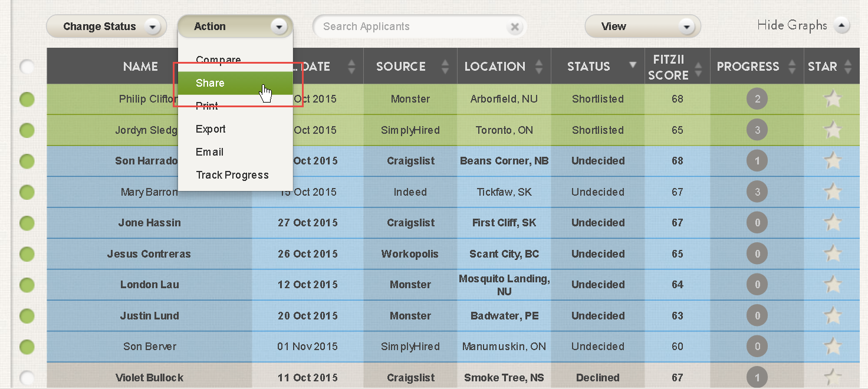The image size is (868, 389).
Task: Click progress indicator for Justin Lund
Action: 757,316
